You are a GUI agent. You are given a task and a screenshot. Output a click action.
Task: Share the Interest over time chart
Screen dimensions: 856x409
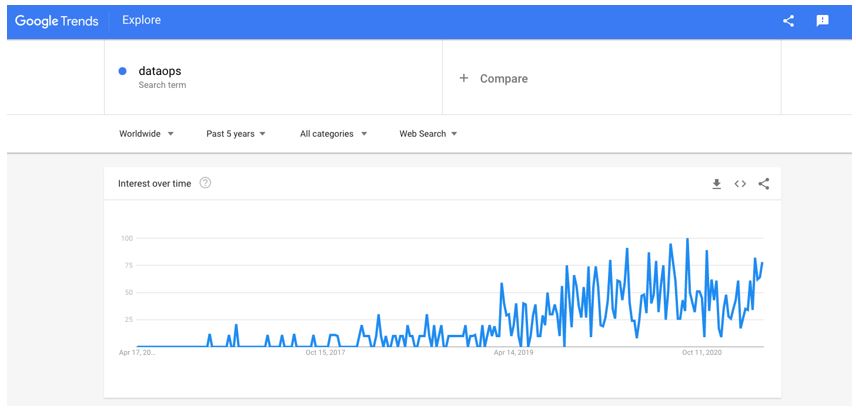point(764,184)
